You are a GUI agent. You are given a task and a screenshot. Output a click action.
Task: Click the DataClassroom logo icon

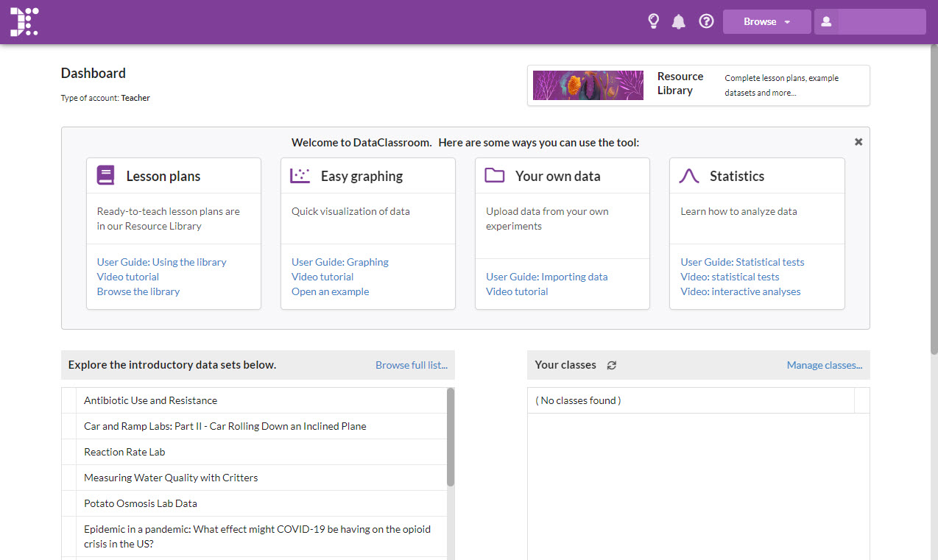point(24,22)
